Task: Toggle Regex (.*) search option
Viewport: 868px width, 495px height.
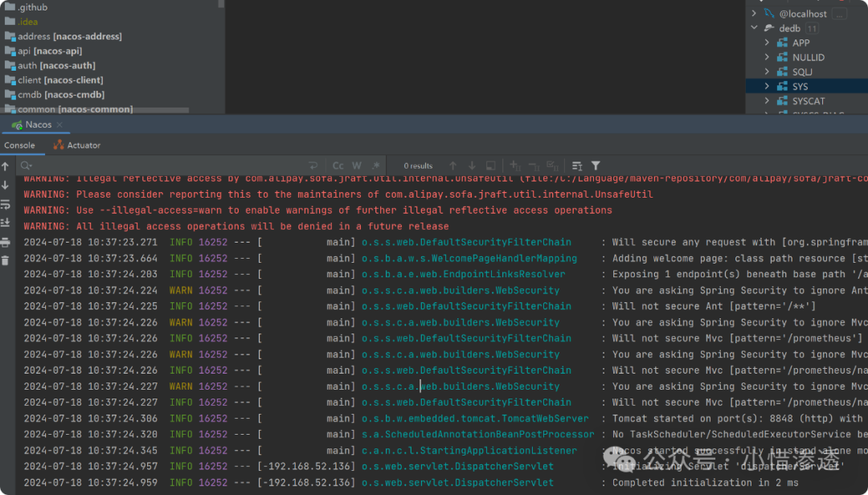Action: [376, 166]
